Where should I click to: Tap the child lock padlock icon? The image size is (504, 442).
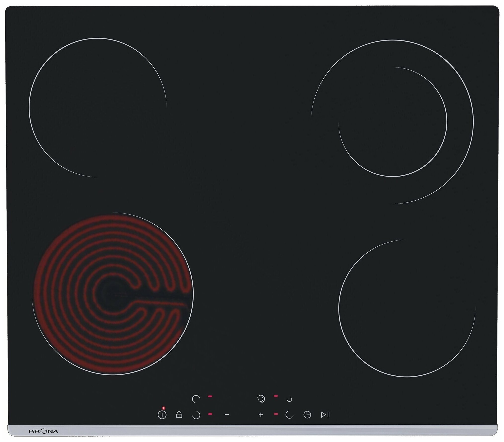pos(179,415)
